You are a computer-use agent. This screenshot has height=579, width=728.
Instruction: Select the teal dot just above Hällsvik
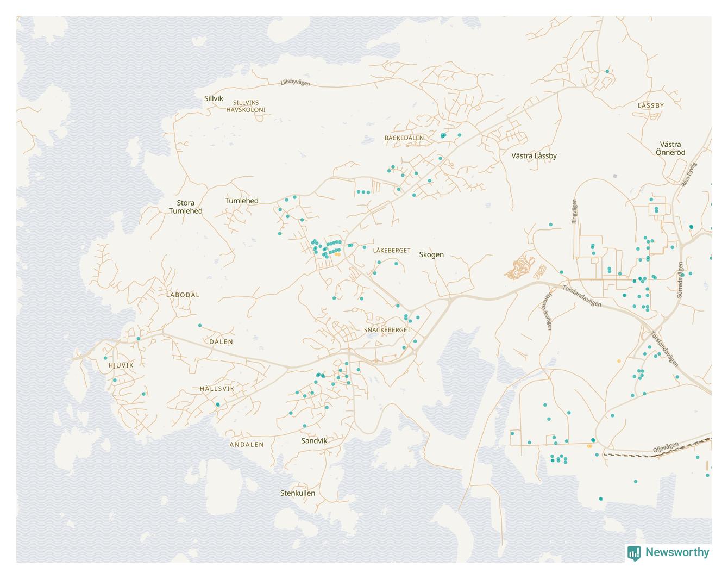coord(218,404)
